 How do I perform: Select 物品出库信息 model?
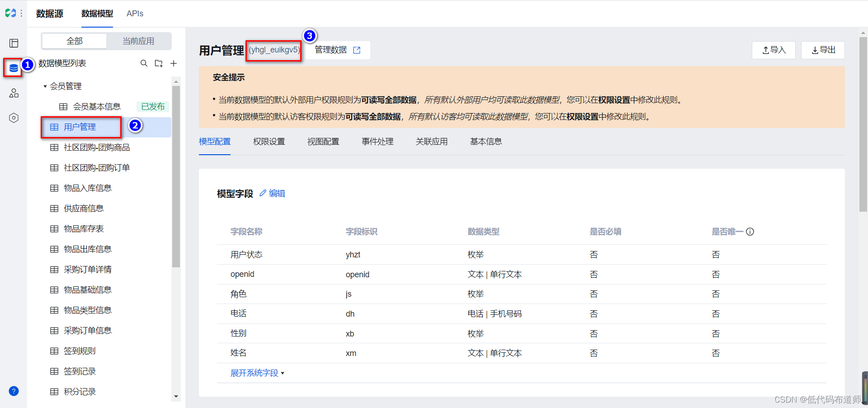pyautogui.click(x=88, y=249)
